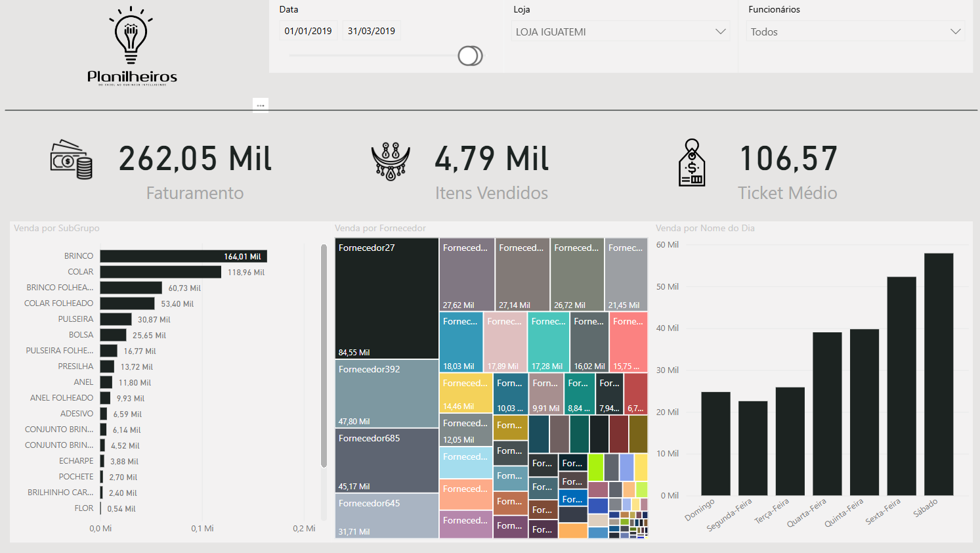Expand the Funcionários dropdown set to Todos
The image size is (980, 553).
(x=855, y=32)
